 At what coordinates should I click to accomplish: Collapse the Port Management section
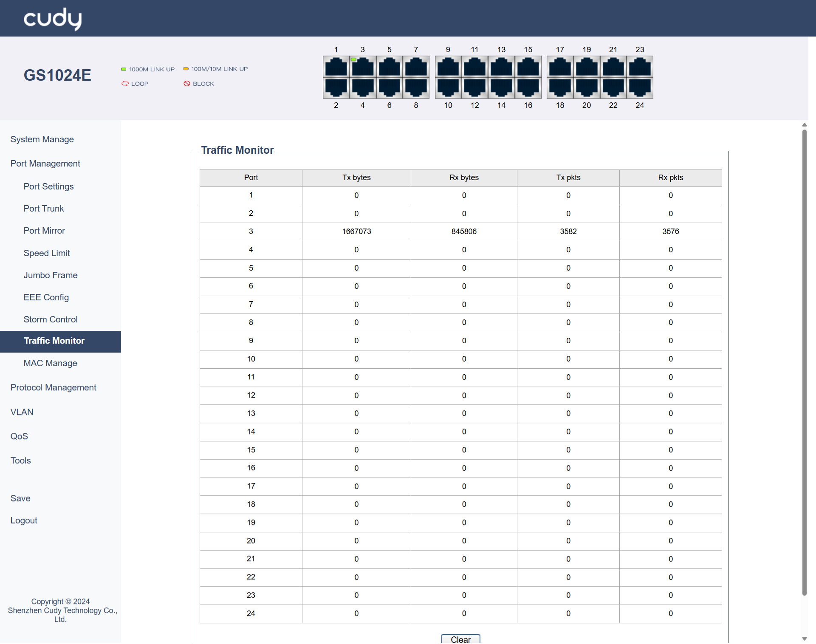click(45, 164)
